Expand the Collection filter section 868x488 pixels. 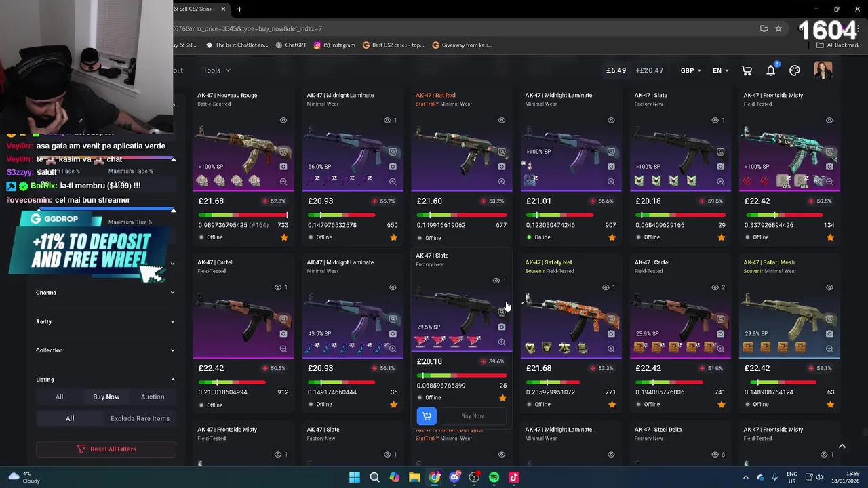(106, 350)
